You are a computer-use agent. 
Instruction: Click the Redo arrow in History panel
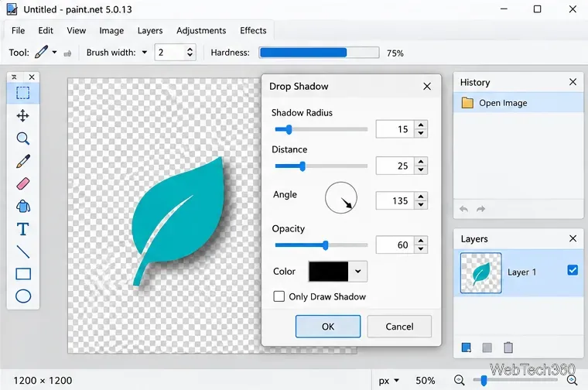[480, 209]
